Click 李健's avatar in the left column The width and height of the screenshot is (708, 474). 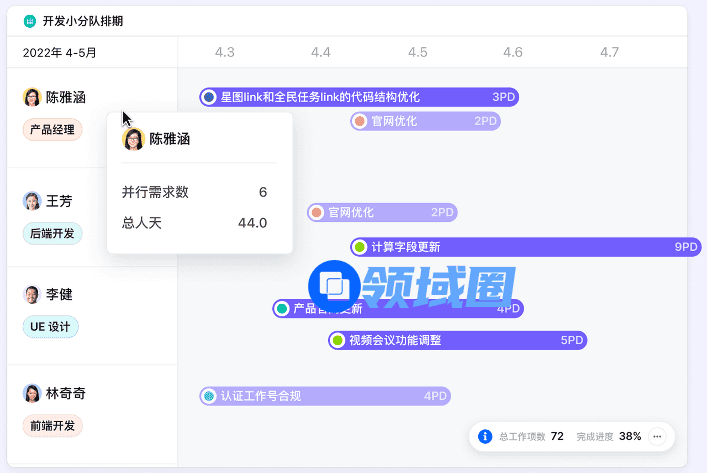pyautogui.click(x=32, y=295)
